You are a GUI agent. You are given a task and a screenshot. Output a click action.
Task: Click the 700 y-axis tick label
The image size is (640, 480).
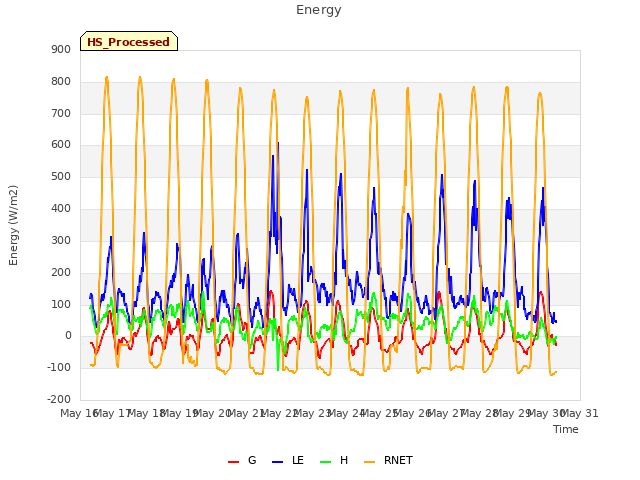pyautogui.click(x=61, y=113)
